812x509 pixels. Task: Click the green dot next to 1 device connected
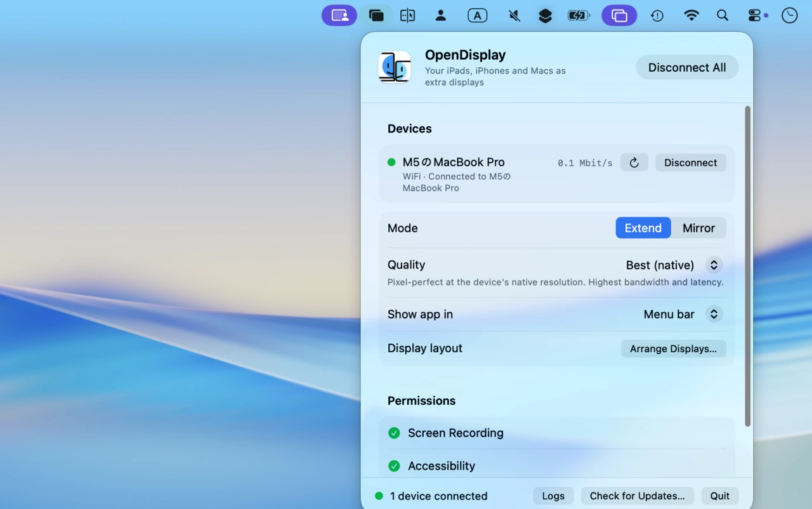point(379,496)
